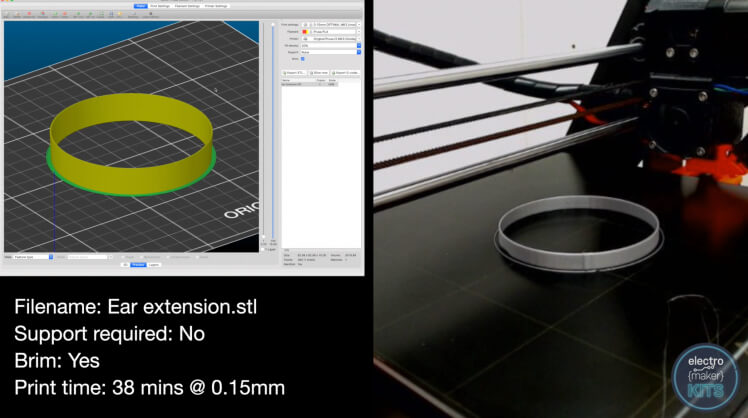Toggle the Travel checkbox
Viewport: 748px width, 418px height.
coord(123,257)
